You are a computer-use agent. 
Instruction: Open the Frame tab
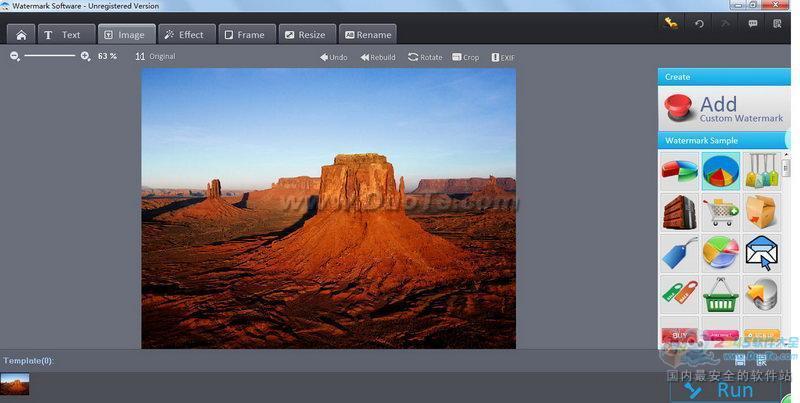click(x=247, y=35)
